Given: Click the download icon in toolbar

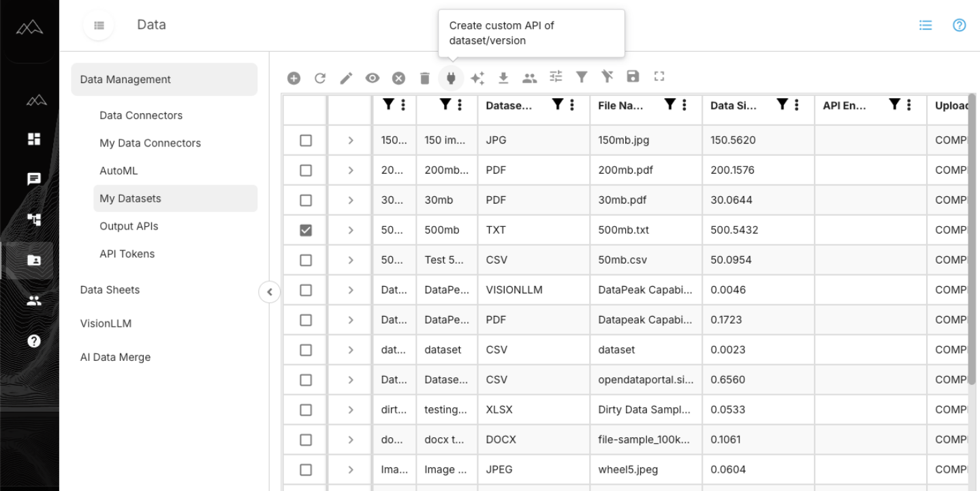Looking at the screenshot, I should point(503,78).
